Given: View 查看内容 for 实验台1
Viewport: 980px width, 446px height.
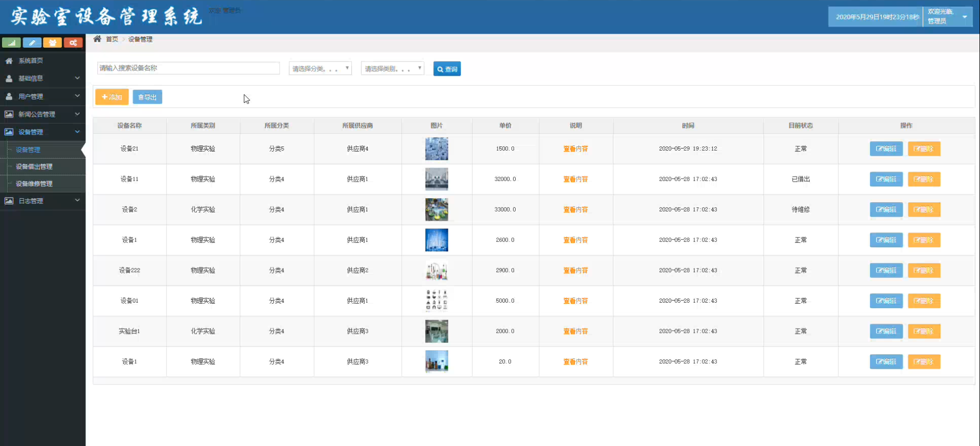Looking at the screenshot, I should tap(576, 331).
